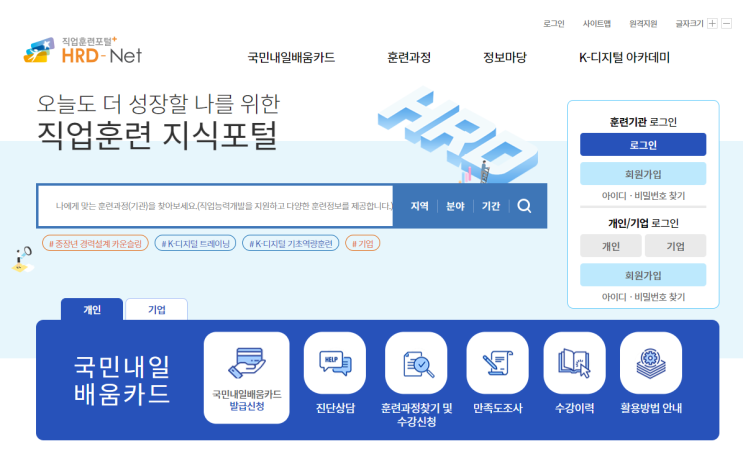Click the 글자크기 label
Screen dimensions: 743x449
click(x=689, y=24)
